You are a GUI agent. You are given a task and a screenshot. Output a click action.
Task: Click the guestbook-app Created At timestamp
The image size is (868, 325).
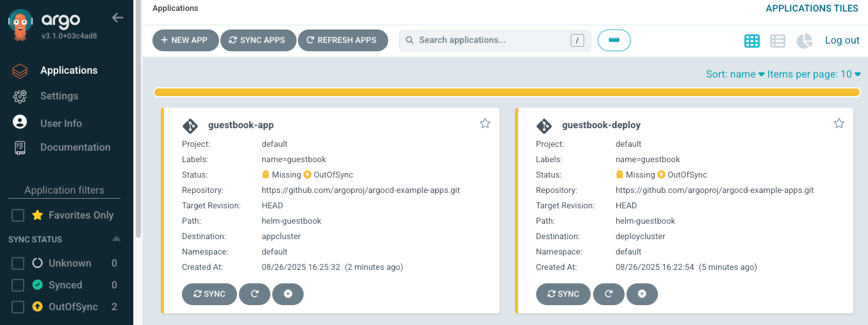[x=332, y=267]
